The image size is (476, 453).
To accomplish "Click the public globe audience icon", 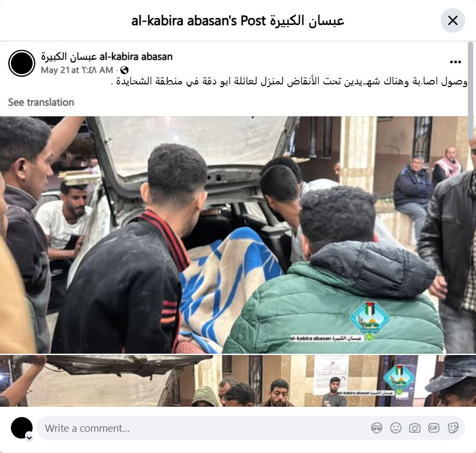I will tap(124, 70).
